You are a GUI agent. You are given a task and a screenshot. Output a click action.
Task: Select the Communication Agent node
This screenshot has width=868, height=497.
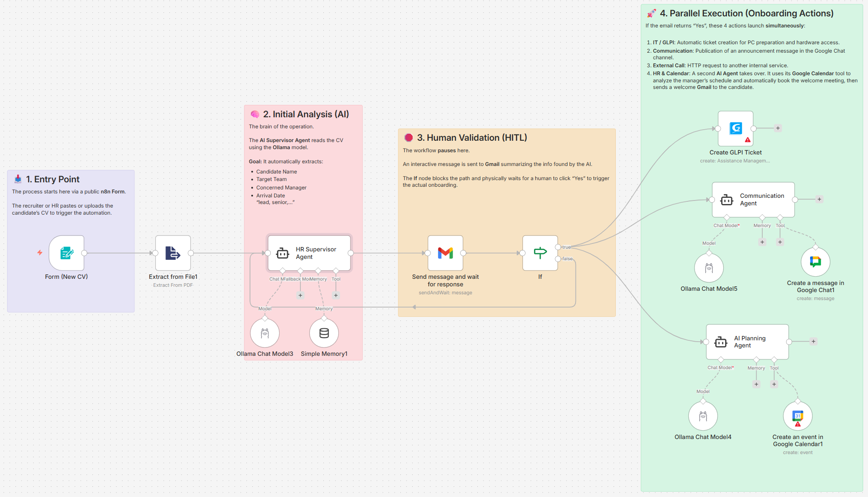pos(753,200)
